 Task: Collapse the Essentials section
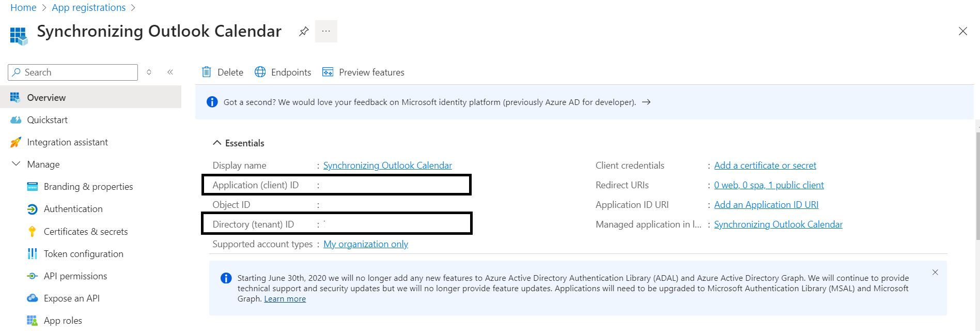(217, 143)
